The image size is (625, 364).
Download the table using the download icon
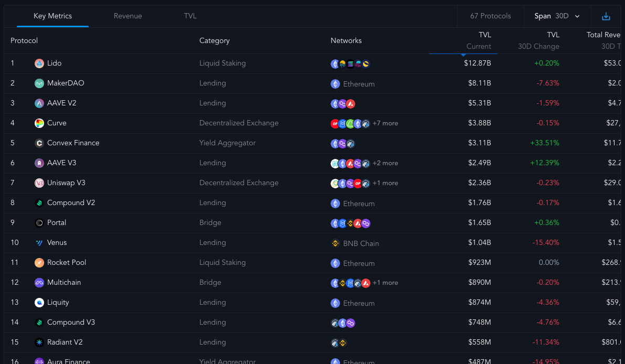click(606, 16)
